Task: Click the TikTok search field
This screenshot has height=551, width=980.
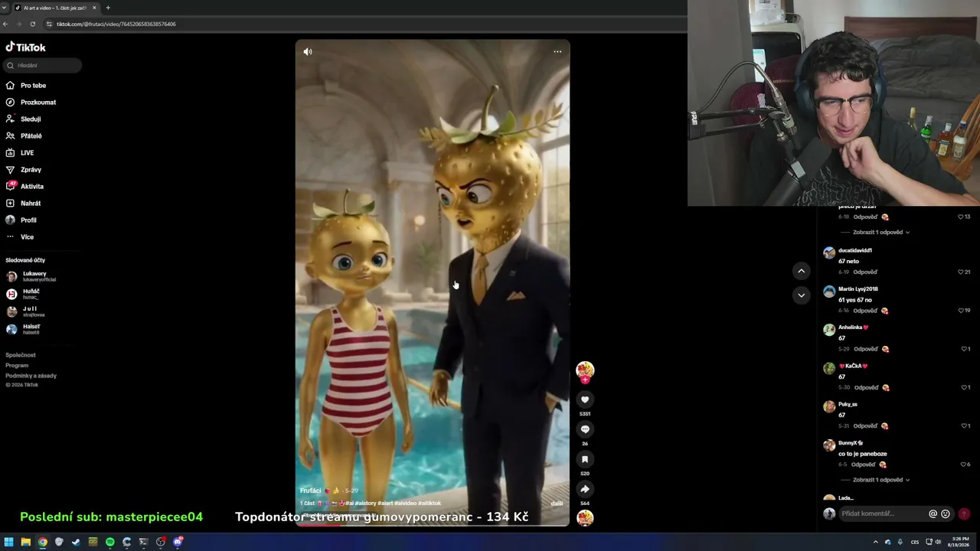Action: pyautogui.click(x=42, y=66)
